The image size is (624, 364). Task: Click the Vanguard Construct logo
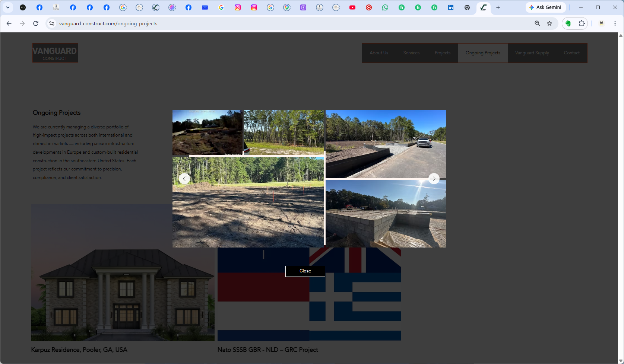(55, 53)
